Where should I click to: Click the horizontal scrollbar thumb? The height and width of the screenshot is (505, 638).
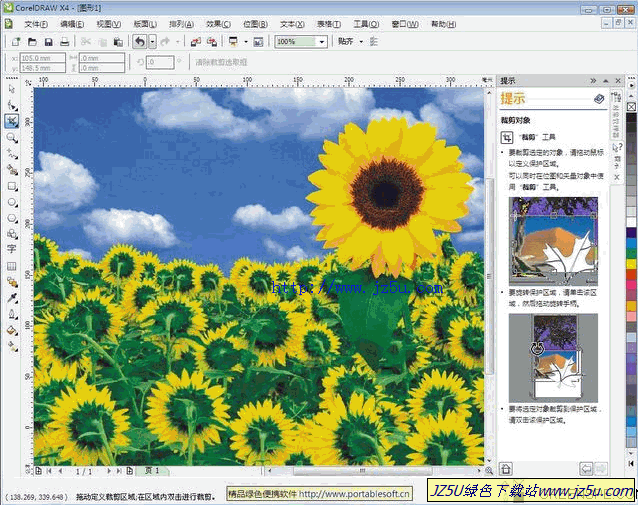(x=362, y=471)
